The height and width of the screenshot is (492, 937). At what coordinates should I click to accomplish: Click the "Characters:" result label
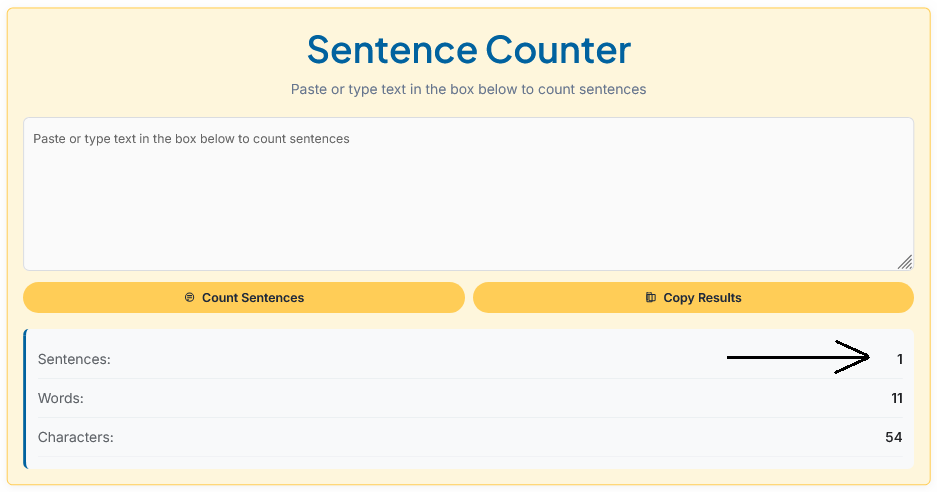coord(76,437)
